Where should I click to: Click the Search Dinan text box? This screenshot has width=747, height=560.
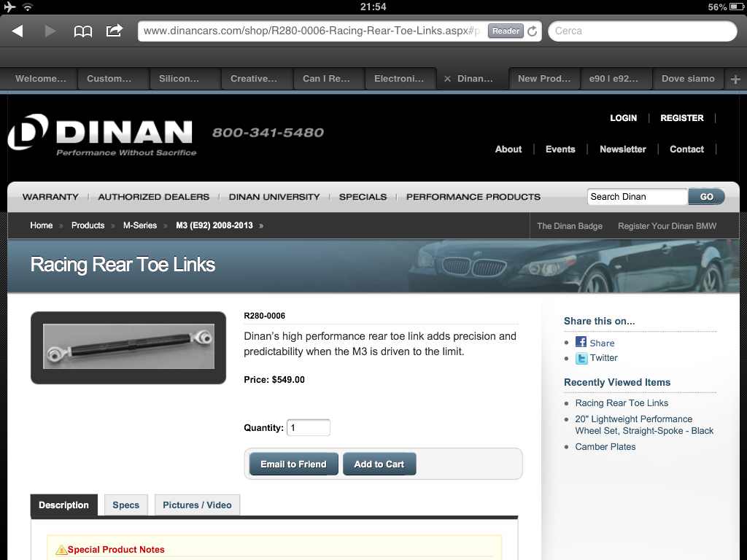(636, 197)
